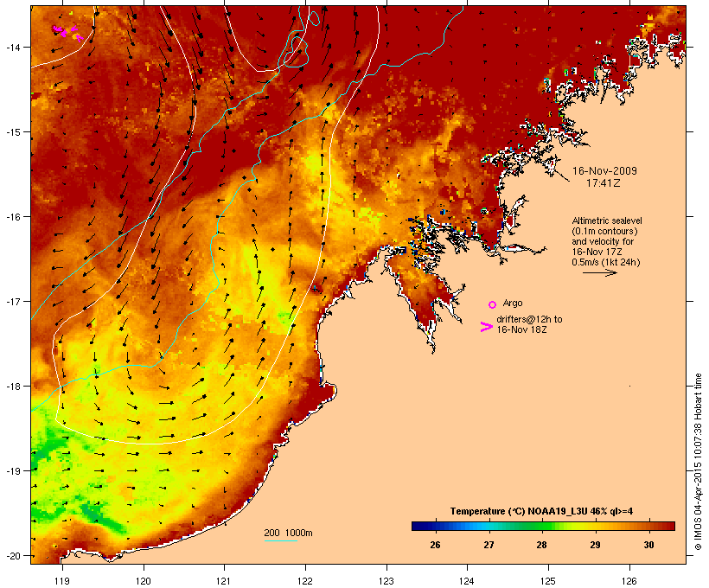The image size is (709, 588).
Task: Click the "16-Nov 17Z" text
Action: 597,252
